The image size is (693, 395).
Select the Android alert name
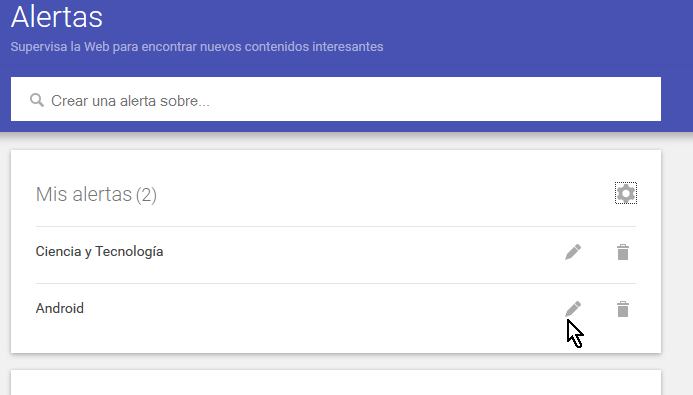pyautogui.click(x=60, y=308)
